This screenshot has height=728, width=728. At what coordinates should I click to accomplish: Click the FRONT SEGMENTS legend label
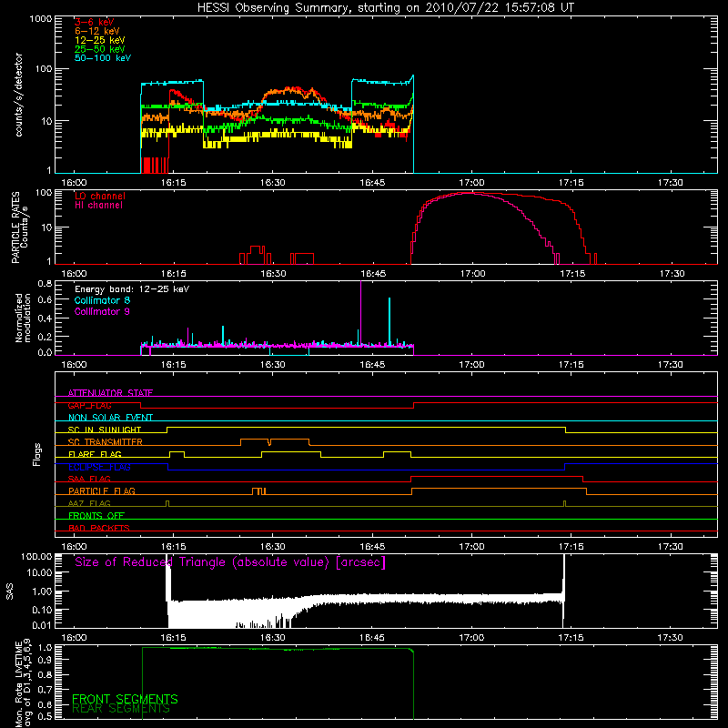[x=125, y=699]
